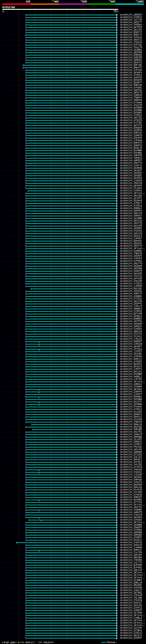Screen dimensions: 146x644
Task: Select hit label UniRef100_B9RC96
Action: click(x=131, y=85)
